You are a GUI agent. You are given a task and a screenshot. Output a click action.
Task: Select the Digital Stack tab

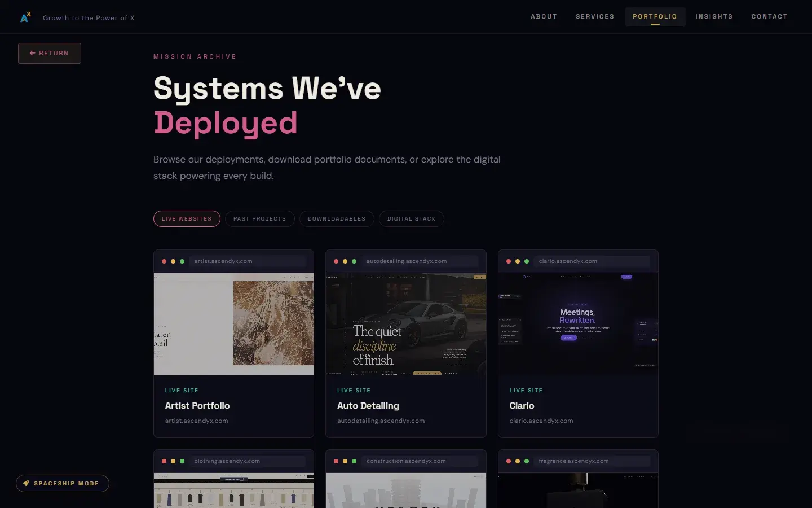(x=411, y=218)
